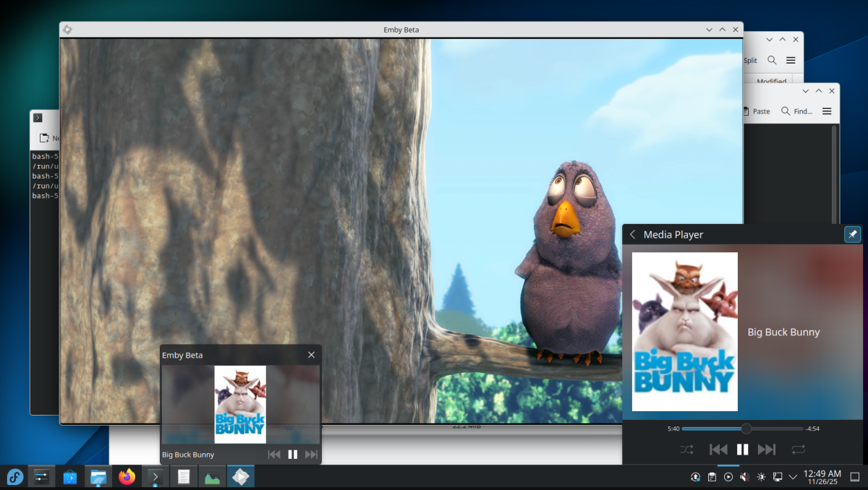Image resolution: width=868 pixels, height=490 pixels.
Task: Click Split in the file manager toolbar
Action: coord(750,61)
